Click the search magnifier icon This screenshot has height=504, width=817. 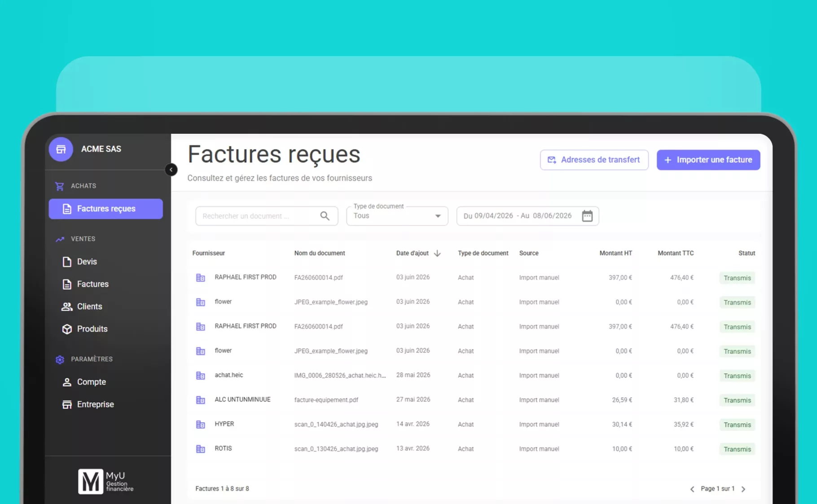point(325,216)
